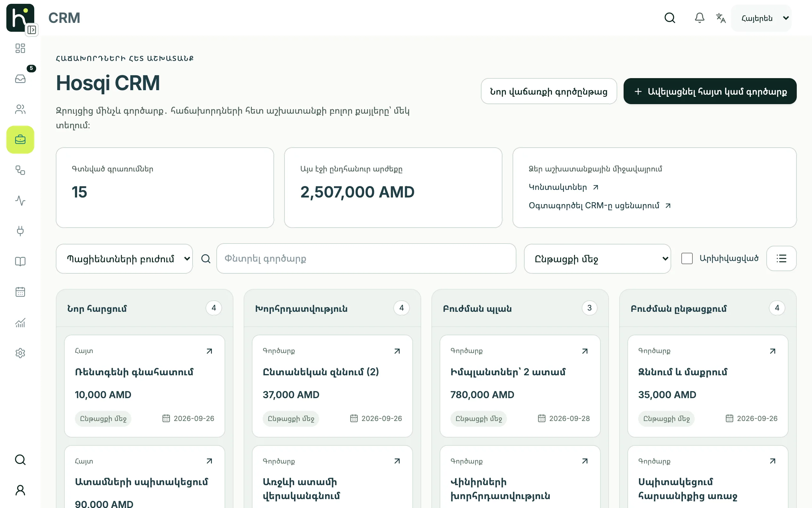Click the Hosqi logo
Image resolution: width=812 pixels, height=508 pixels.
[20, 17]
